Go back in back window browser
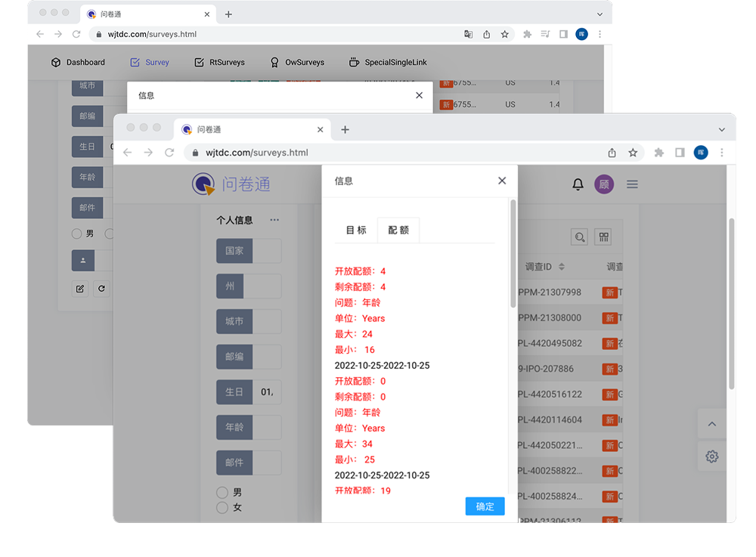This screenshot has height=557, width=756. click(x=40, y=34)
